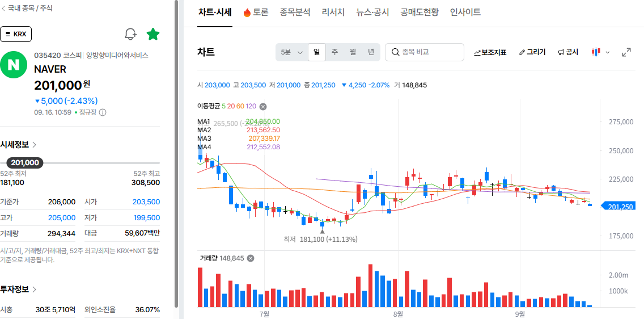The width and height of the screenshot is (644, 319).
Task: Set a price alert with bell icon
Action: pos(130,34)
